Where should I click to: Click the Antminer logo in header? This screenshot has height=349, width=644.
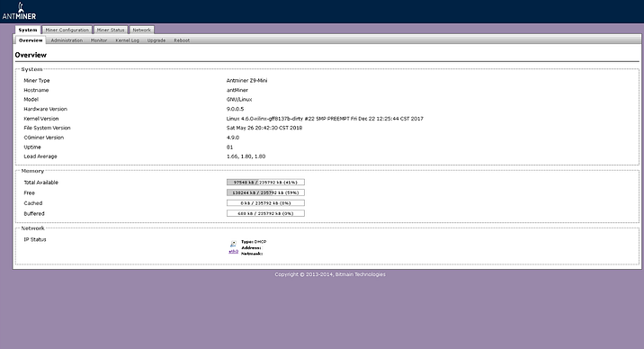click(x=19, y=11)
